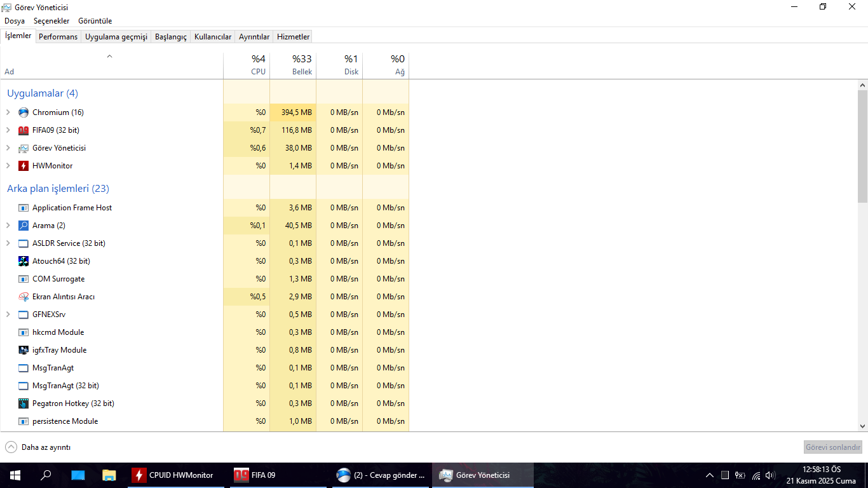
Task: Click the Wi-Fi network tray icon
Action: pyautogui.click(x=756, y=475)
